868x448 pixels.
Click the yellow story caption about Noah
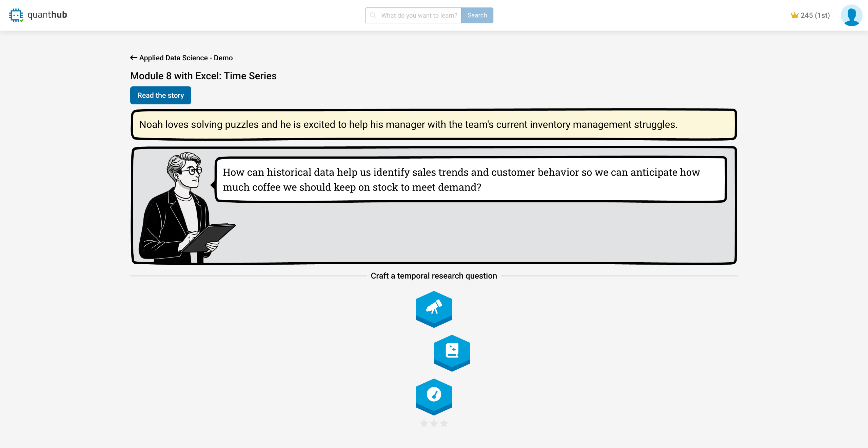coord(433,124)
